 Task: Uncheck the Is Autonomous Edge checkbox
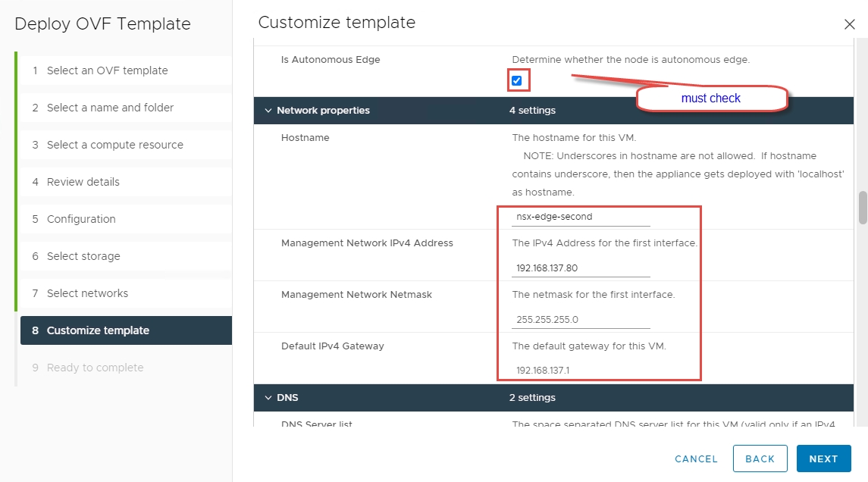coord(516,80)
